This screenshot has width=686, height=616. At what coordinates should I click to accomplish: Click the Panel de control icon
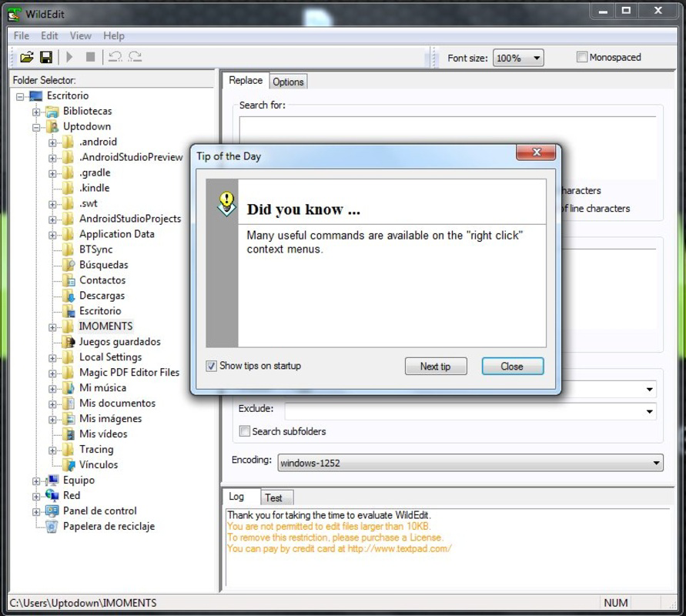click(x=52, y=511)
